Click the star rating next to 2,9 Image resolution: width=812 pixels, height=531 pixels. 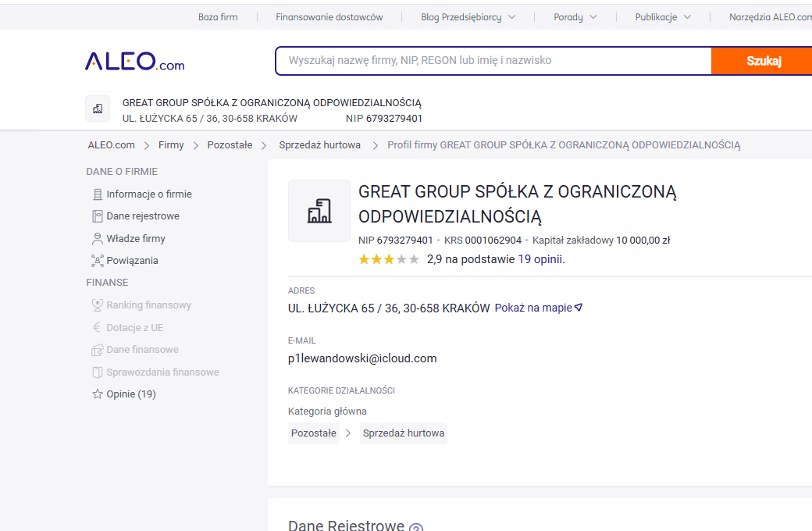pos(389,259)
